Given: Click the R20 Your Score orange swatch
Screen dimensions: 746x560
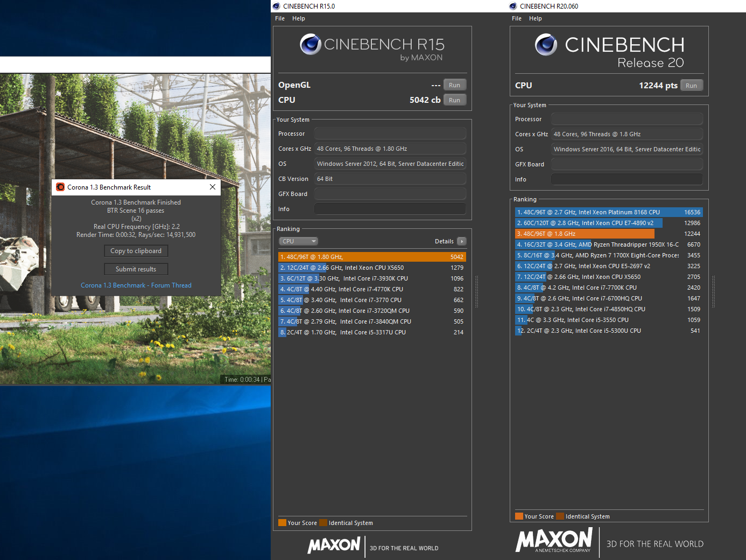Looking at the screenshot, I should coord(519,516).
